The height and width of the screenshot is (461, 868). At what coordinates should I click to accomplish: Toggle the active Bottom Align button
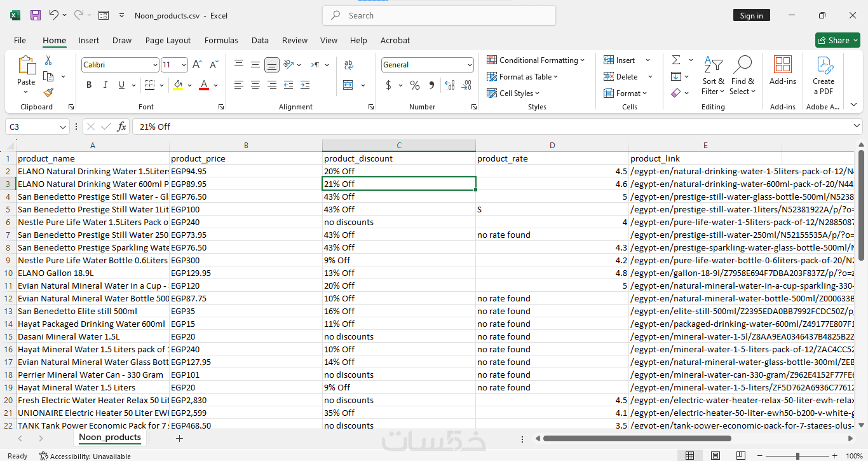[272, 64]
